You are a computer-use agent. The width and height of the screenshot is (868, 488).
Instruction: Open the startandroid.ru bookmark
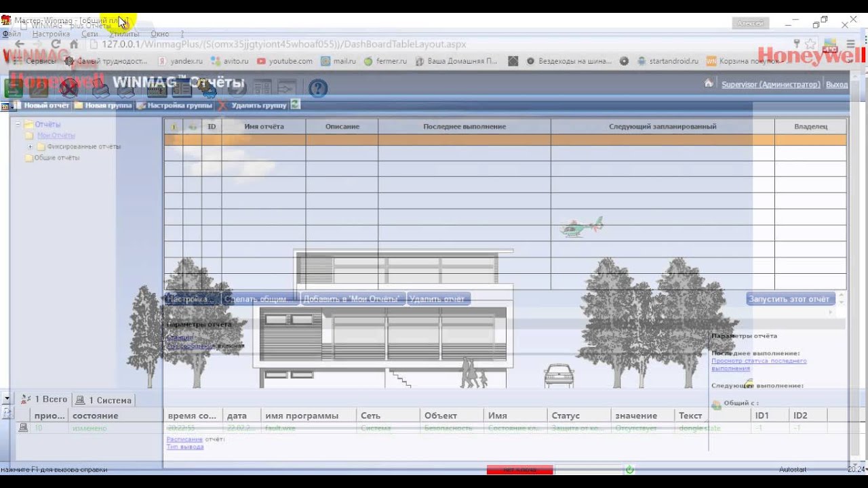click(x=668, y=61)
